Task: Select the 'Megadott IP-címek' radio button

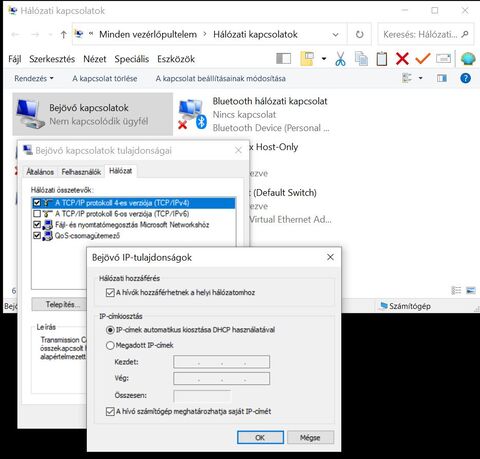Action: 110,345
